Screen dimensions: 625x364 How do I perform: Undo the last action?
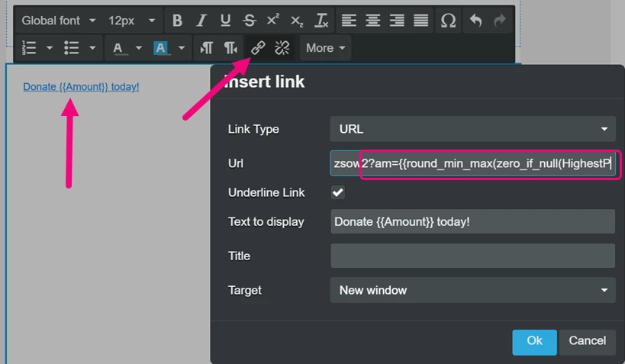(475, 21)
